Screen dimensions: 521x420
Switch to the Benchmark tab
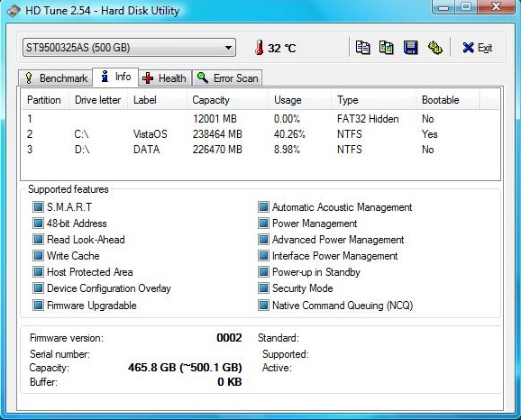pyautogui.click(x=56, y=78)
